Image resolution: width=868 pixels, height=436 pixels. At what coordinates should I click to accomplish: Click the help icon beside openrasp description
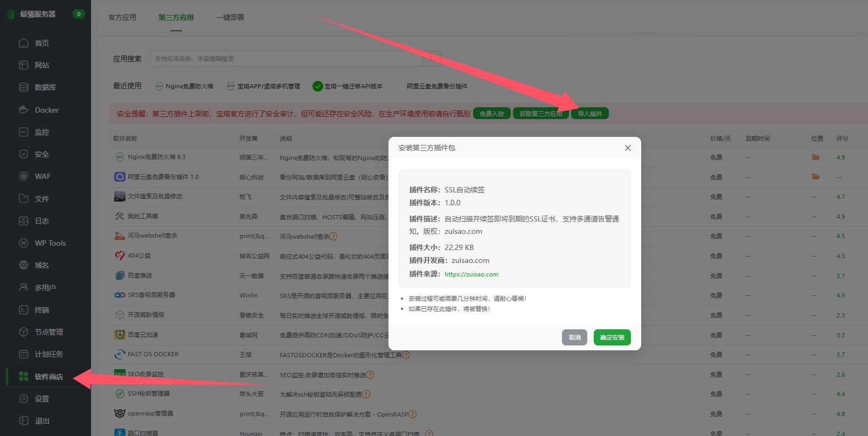coord(413,414)
